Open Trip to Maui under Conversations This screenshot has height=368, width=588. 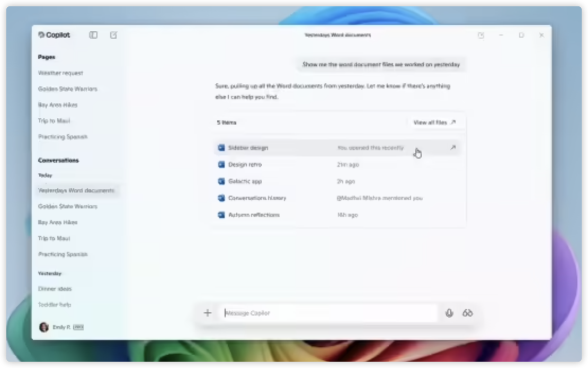click(54, 239)
